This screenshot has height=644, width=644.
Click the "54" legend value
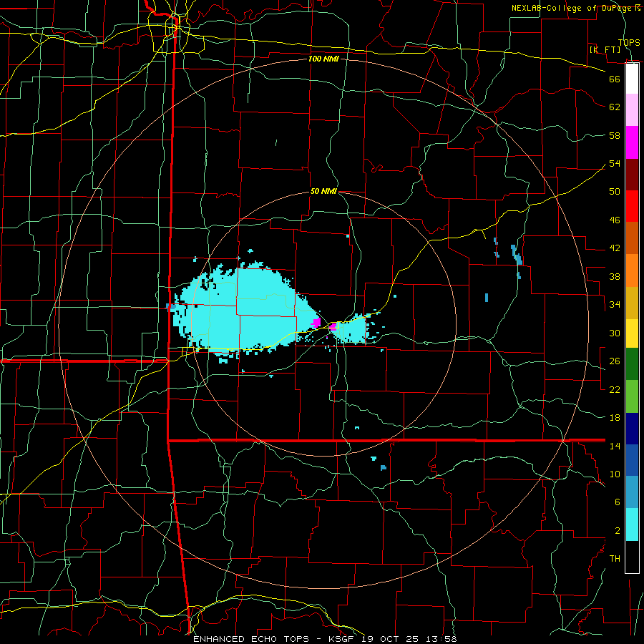[x=615, y=163]
